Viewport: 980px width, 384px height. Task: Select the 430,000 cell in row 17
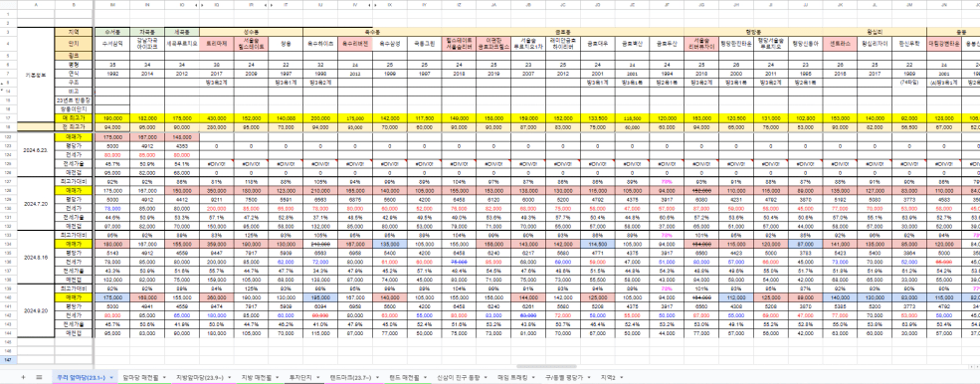[x=216, y=117]
